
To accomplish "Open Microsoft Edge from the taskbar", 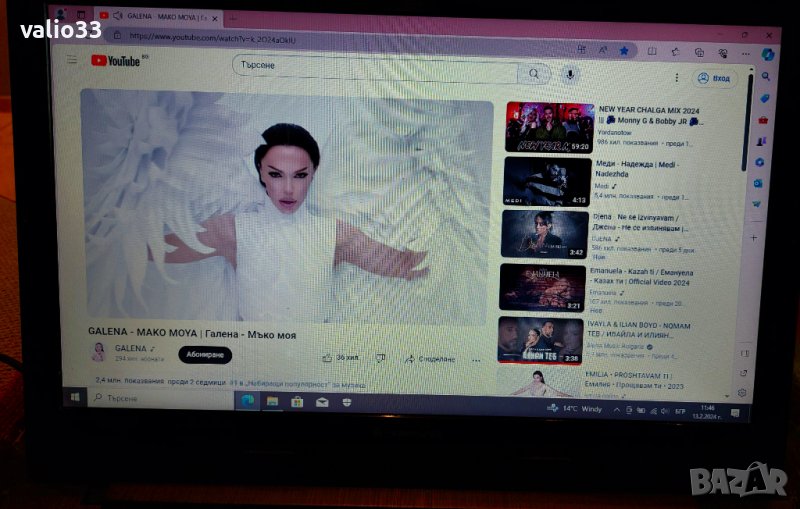I will click(x=246, y=400).
